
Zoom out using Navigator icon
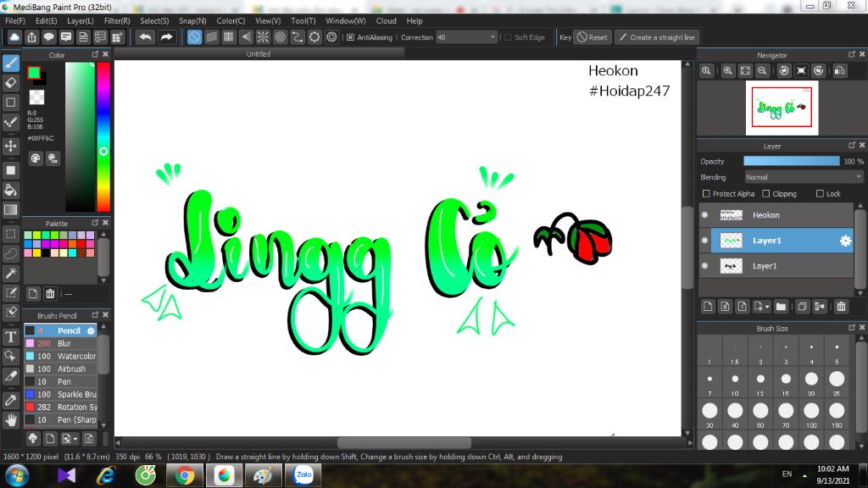pyautogui.click(x=762, y=71)
